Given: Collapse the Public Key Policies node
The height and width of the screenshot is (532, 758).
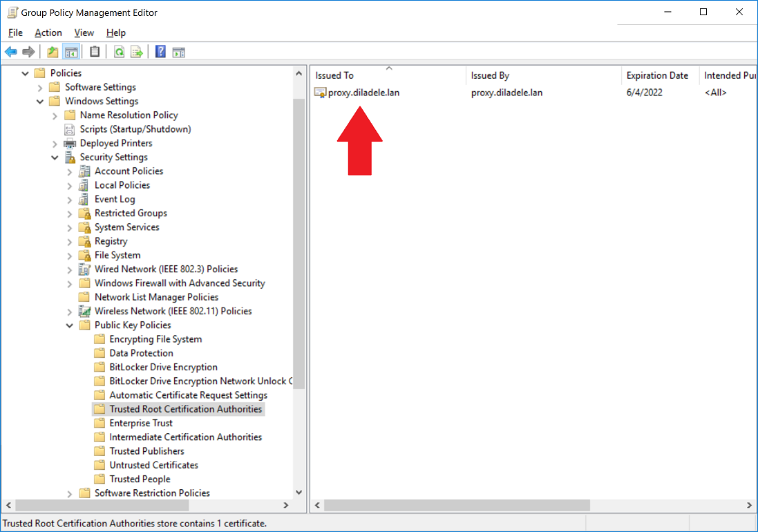Looking at the screenshot, I should pos(70,325).
